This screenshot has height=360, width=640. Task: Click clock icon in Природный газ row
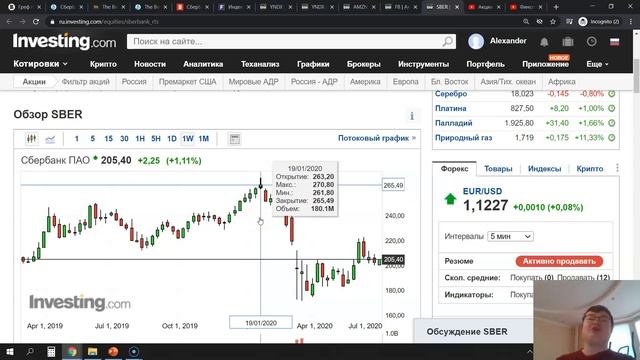click(611, 138)
